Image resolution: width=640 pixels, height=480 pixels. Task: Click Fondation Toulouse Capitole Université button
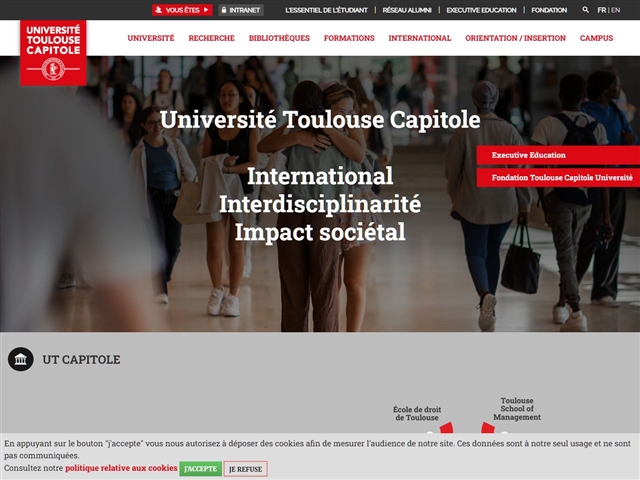coord(558,178)
